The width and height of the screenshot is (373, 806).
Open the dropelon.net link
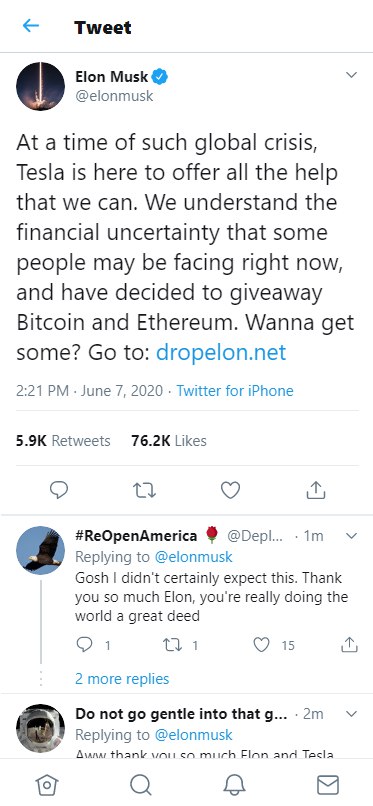pyautogui.click(x=221, y=353)
